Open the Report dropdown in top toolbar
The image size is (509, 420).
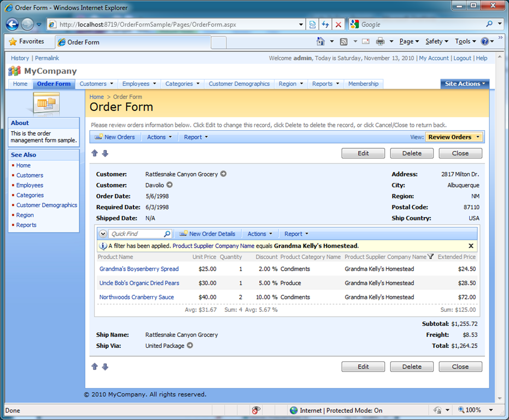click(x=196, y=137)
